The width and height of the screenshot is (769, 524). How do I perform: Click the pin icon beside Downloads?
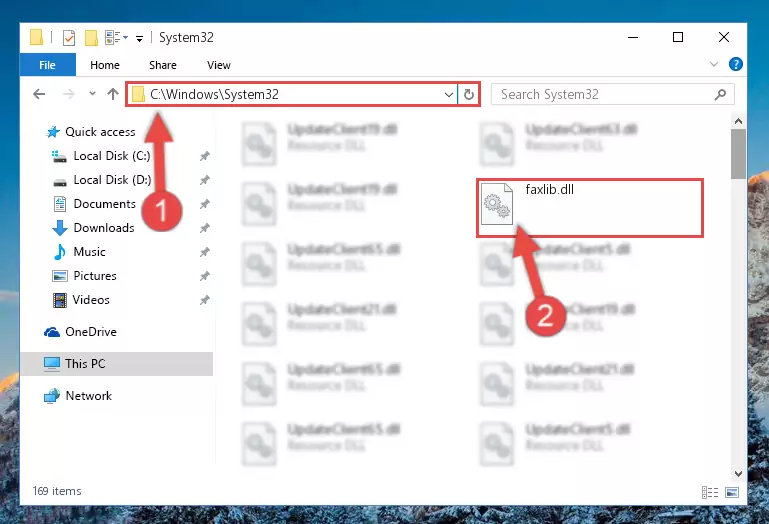[205, 228]
